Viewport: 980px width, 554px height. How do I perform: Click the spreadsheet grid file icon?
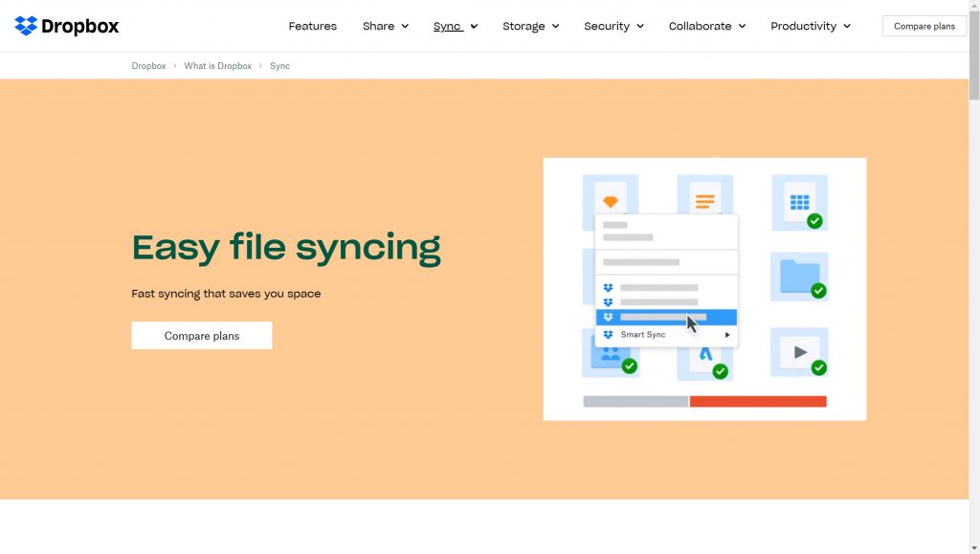tap(799, 202)
